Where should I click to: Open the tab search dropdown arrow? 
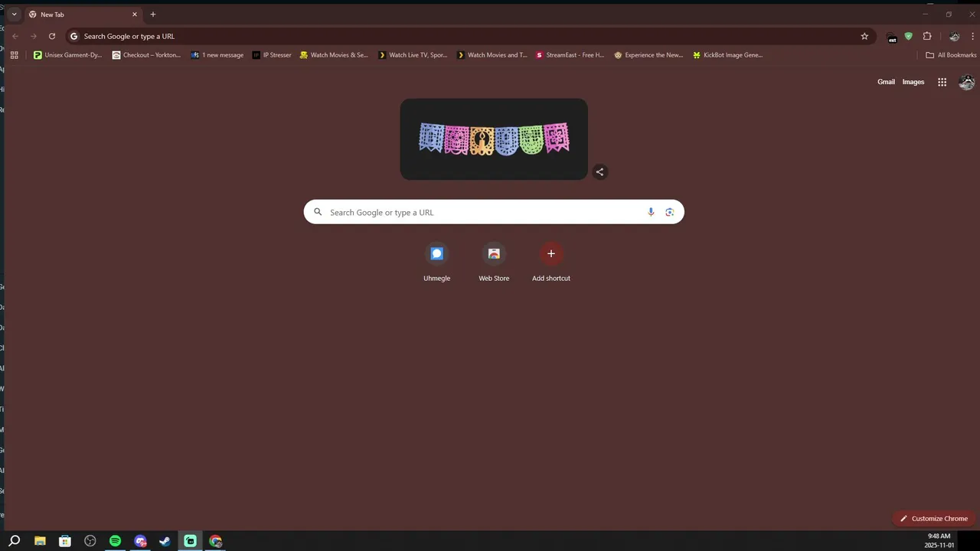pyautogui.click(x=14, y=15)
